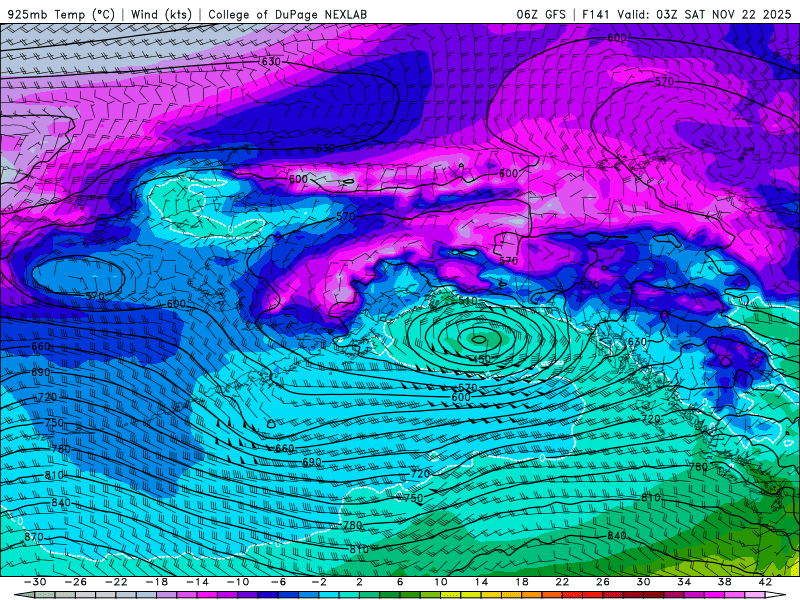Viewport: 800px width, 600px height.
Task: Click the -30 color scale label
Action: pyautogui.click(x=35, y=582)
